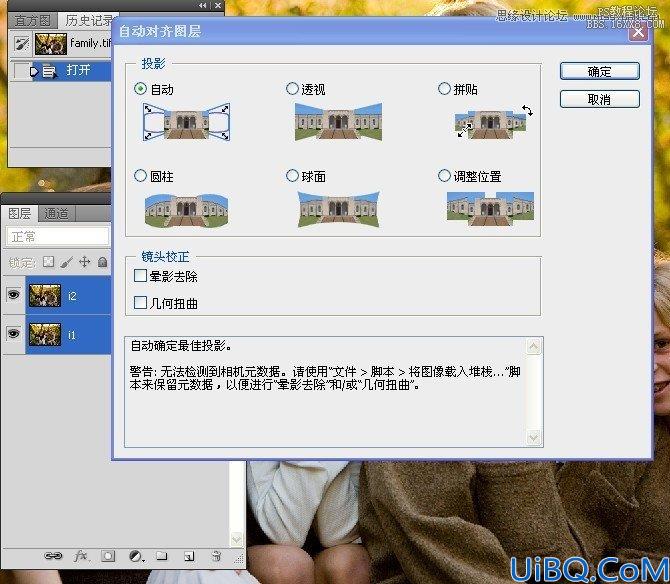Select the 打开 history state
Viewport: 670px width, 584px height.
(72, 70)
